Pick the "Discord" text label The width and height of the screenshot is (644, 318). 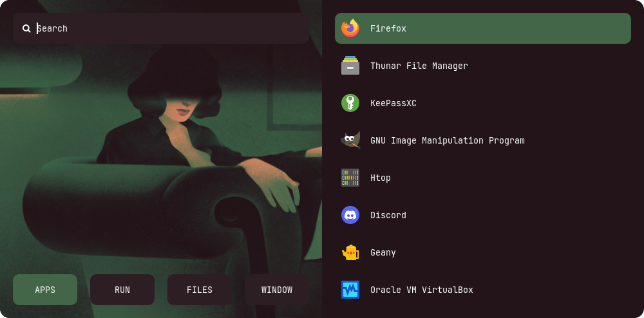click(388, 215)
